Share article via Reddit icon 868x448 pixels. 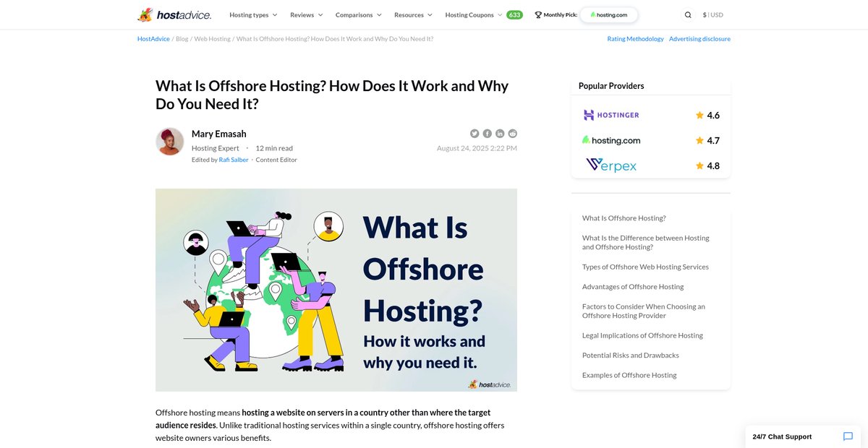click(x=513, y=133)
